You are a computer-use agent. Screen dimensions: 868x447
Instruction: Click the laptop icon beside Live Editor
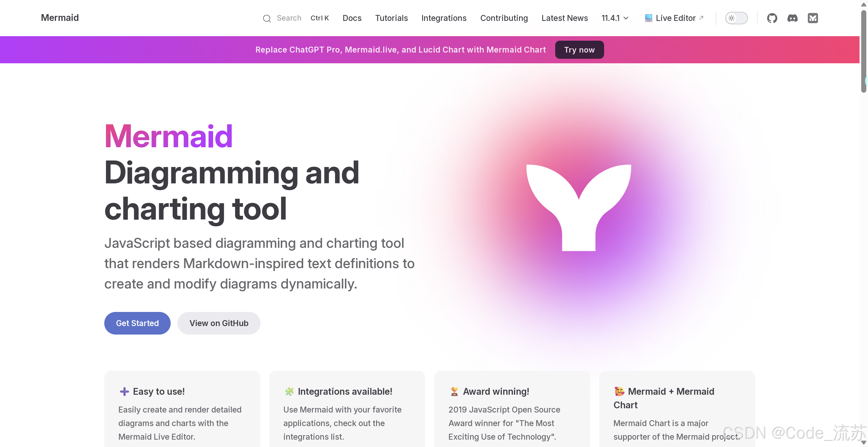(648, 18)
